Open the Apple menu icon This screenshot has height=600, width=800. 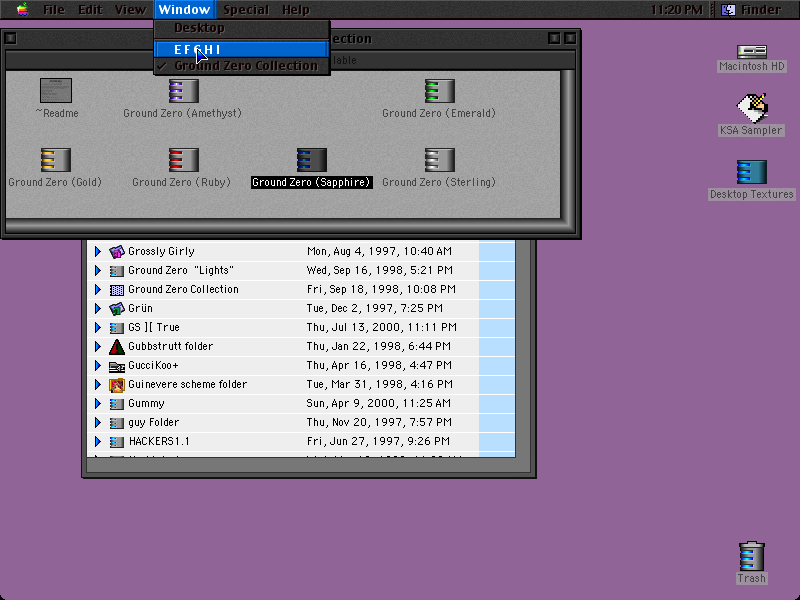pos(22,10)
